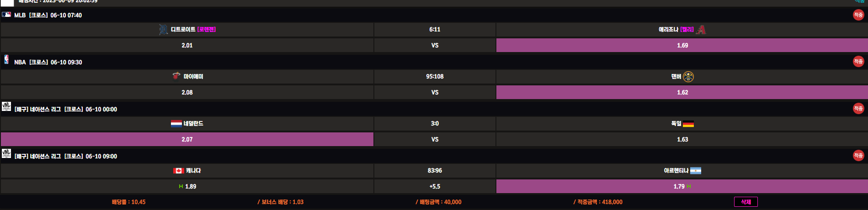The height and width of the screenshot is (210, 868).
Task: Click the Argentina flag icon
Action: point(696,171)
